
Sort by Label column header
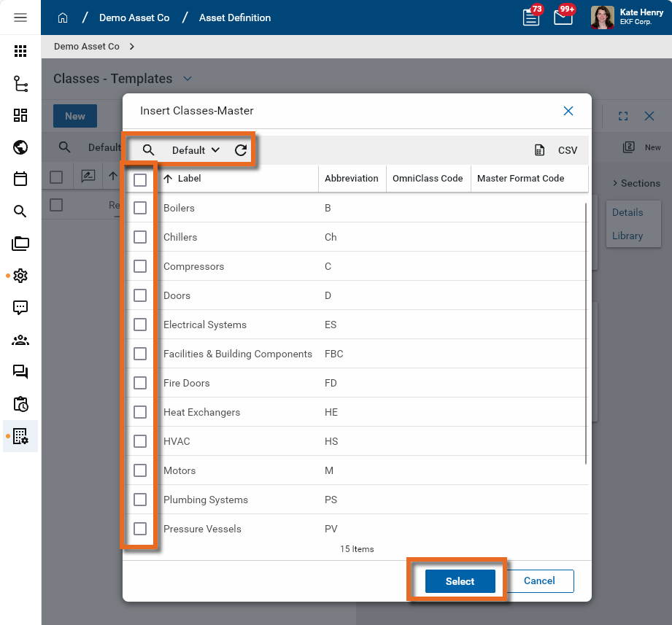pyautogui.click(x=189, y=179)
